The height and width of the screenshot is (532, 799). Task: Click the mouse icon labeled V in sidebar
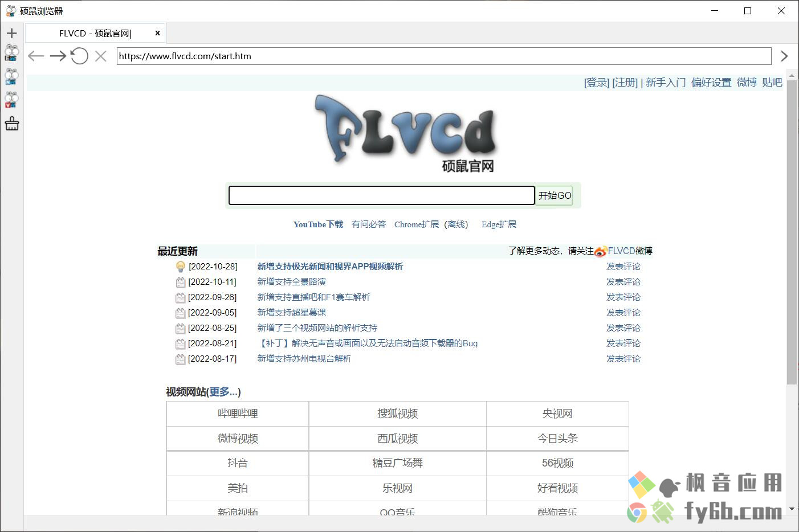point(11,100)
